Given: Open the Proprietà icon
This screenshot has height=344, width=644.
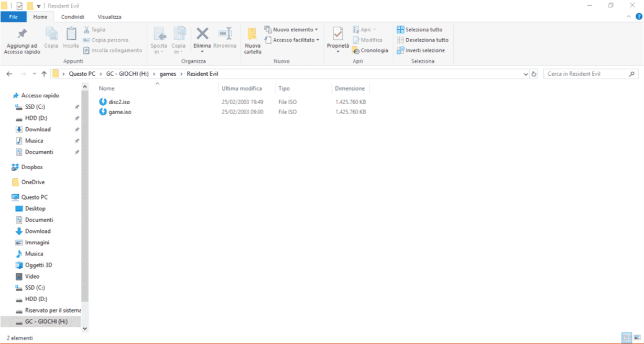Looking at the screenshot, I should (338, 34).
